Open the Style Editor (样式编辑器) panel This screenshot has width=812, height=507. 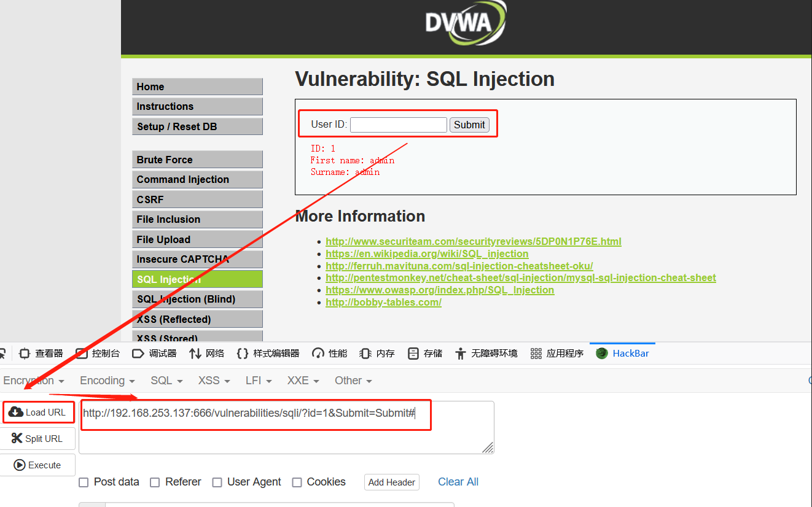coord(268,354)
